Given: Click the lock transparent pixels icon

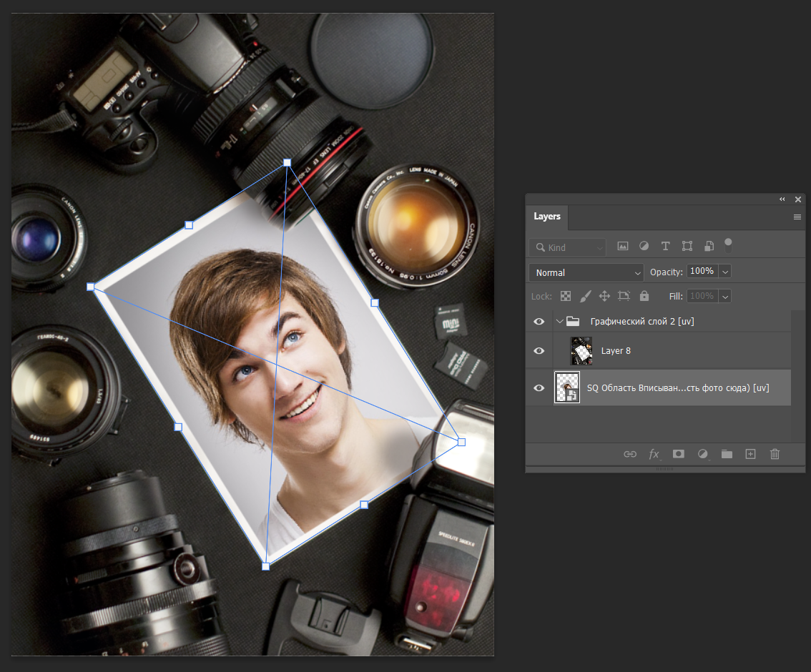Looking at the screenshot, I should [566, 296].
